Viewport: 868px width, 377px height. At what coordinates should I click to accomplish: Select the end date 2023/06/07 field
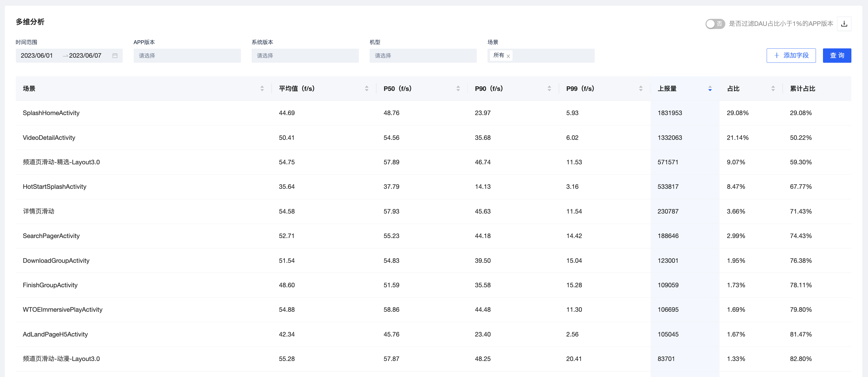pos(85,56)
